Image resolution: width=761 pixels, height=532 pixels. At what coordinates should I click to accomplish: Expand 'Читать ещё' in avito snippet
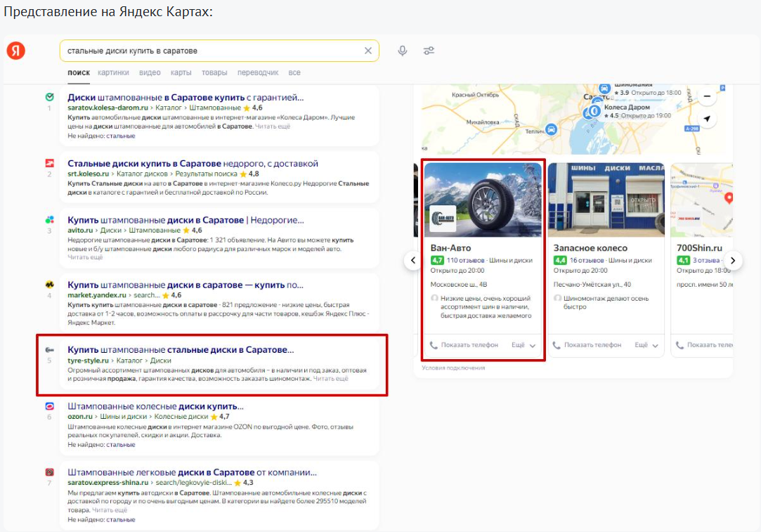coord(85,257)
